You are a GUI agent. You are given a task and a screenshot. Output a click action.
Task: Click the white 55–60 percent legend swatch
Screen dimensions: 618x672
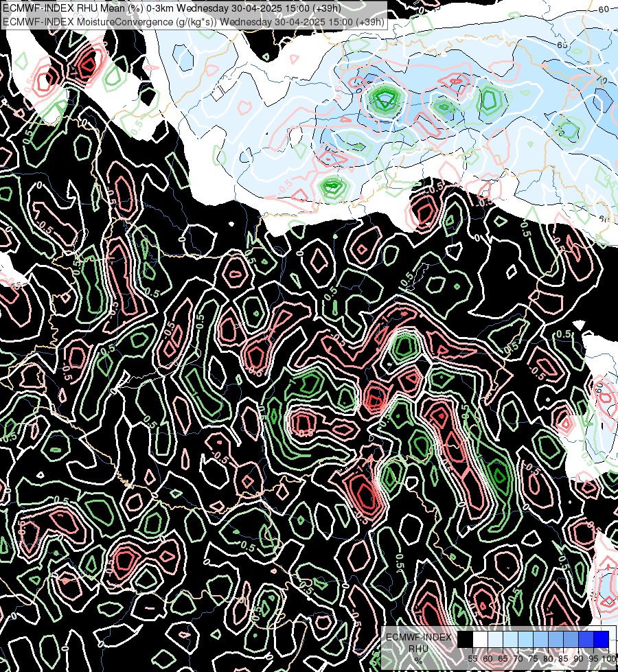481,639
